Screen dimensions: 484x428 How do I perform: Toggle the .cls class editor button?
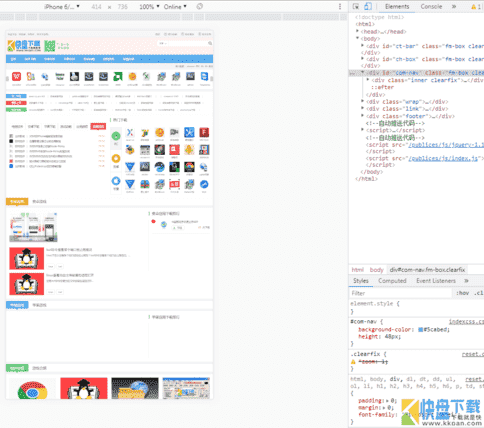[x=479, y=293]
